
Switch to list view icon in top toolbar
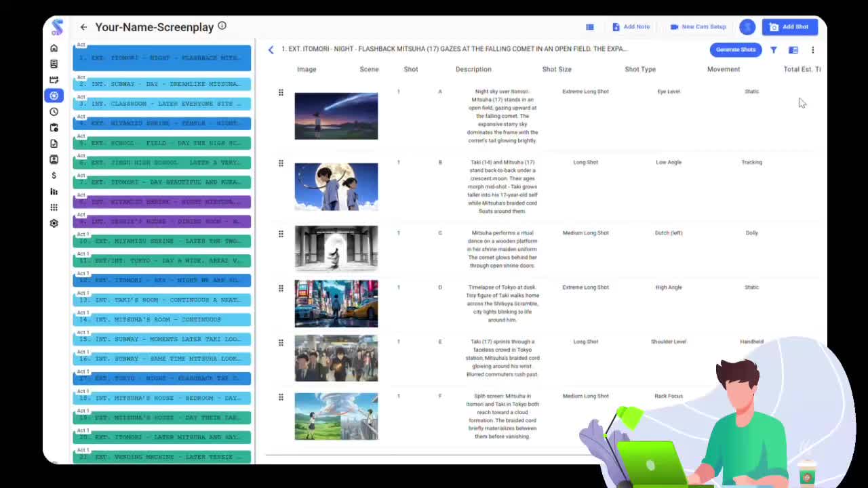[590, 27]
